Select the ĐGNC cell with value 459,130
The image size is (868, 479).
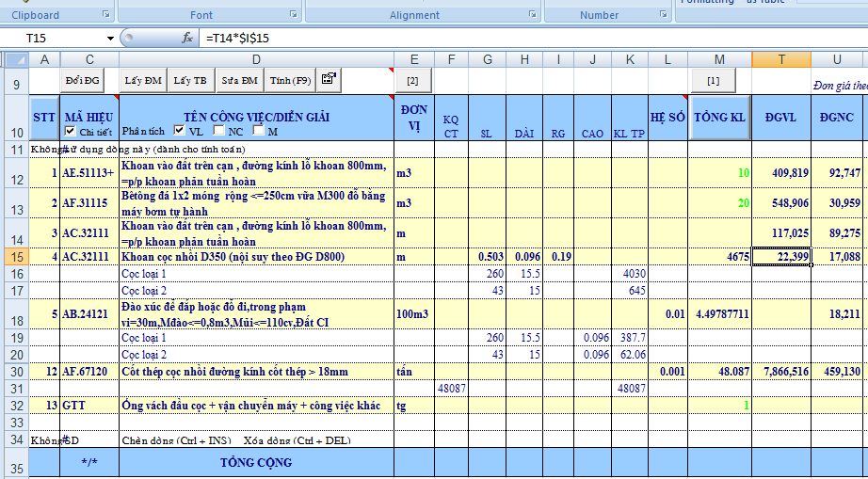837,372
